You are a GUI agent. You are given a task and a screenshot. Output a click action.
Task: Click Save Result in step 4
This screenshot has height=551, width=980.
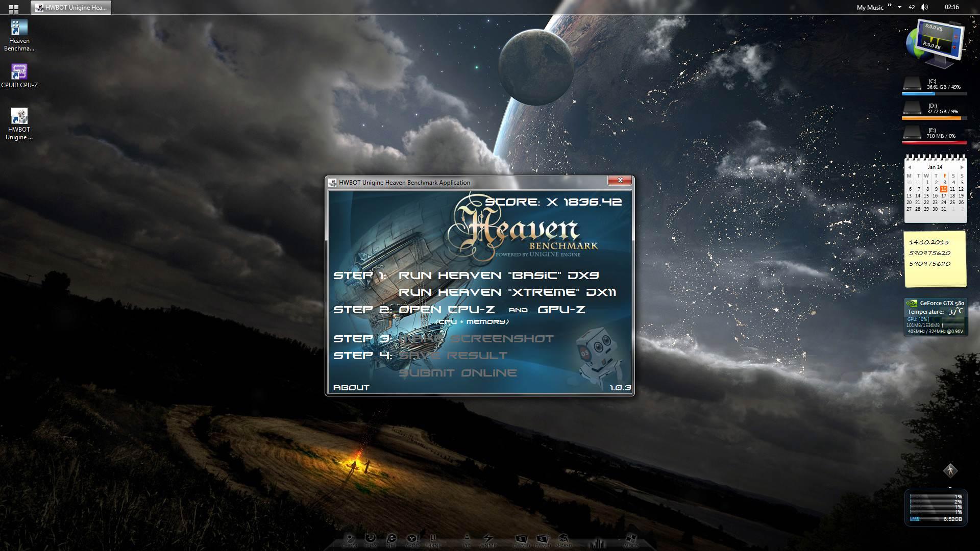point(453,356)
